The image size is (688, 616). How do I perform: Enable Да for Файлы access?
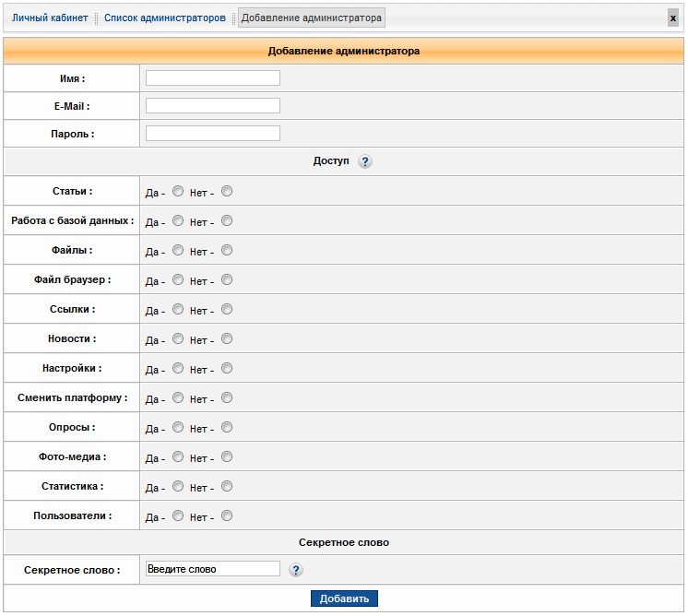click(x=178, y=251)
